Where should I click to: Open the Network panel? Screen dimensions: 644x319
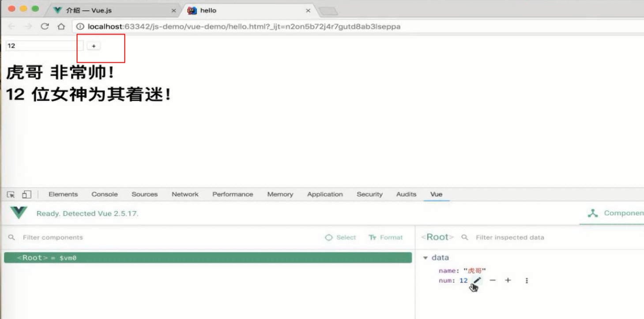[185, 194]
